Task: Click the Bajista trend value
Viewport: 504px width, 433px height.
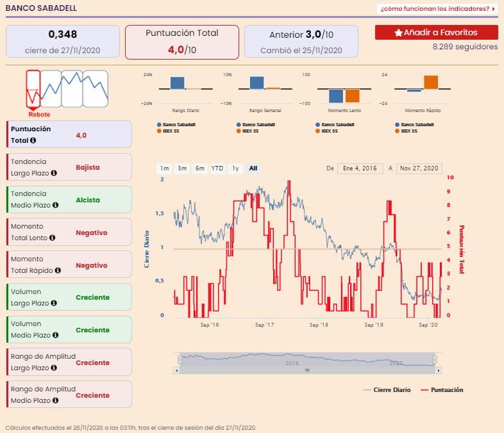Action: pos(88,167)
